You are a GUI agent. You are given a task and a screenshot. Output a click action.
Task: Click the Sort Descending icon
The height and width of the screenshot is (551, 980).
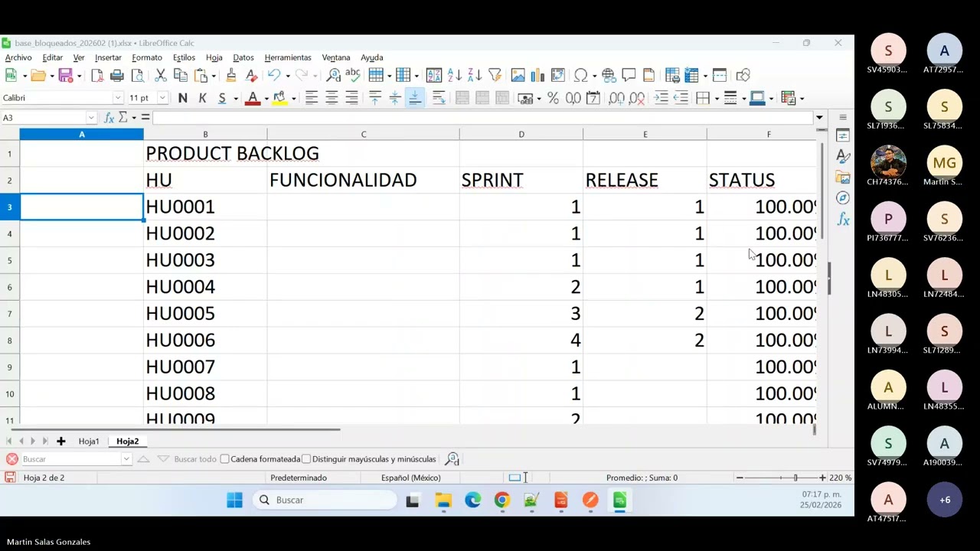tap(475, 75)
